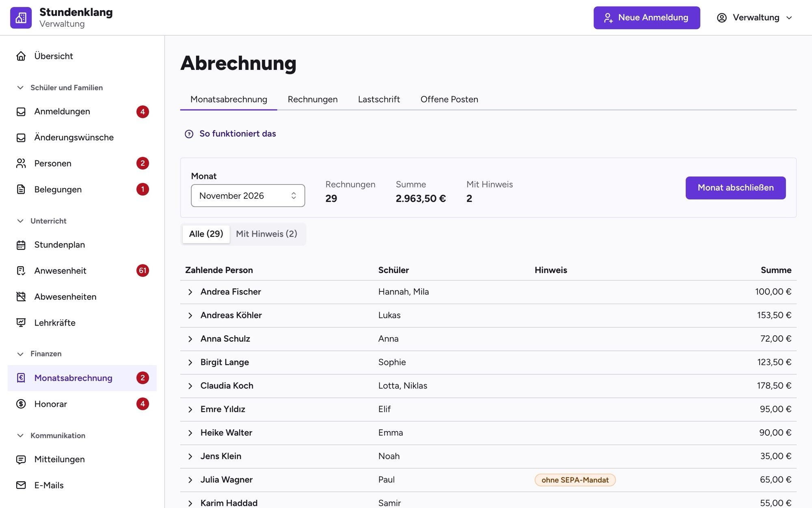The height and width of the screenshot is (508, 812).
Task: Open Anwesenheit checklist icon
Action: (21, 271)
